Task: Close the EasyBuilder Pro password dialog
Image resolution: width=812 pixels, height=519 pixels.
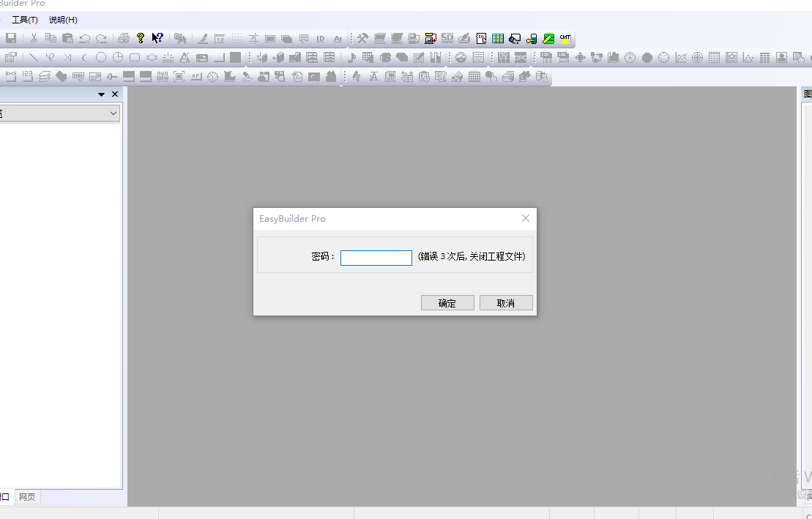Action: 525,218
